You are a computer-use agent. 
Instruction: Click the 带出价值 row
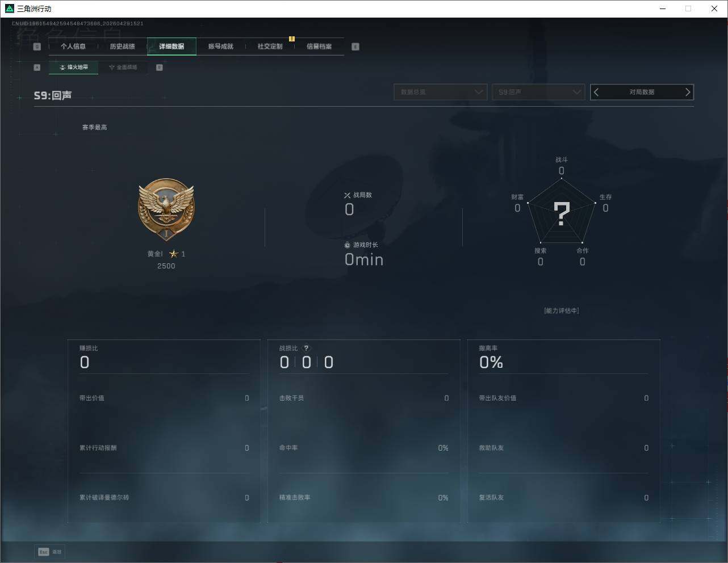coord(164,398)
